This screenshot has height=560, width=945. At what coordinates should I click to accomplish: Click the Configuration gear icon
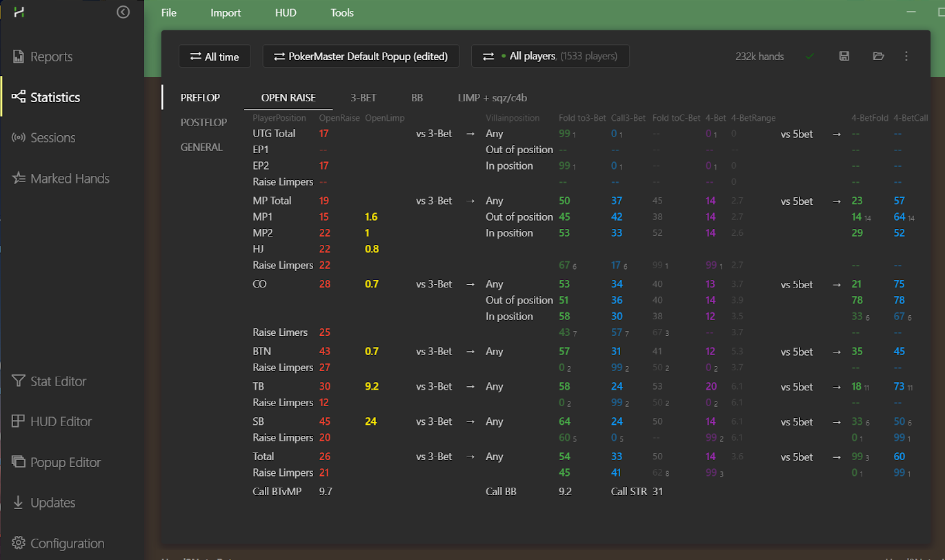pos(19,543)
